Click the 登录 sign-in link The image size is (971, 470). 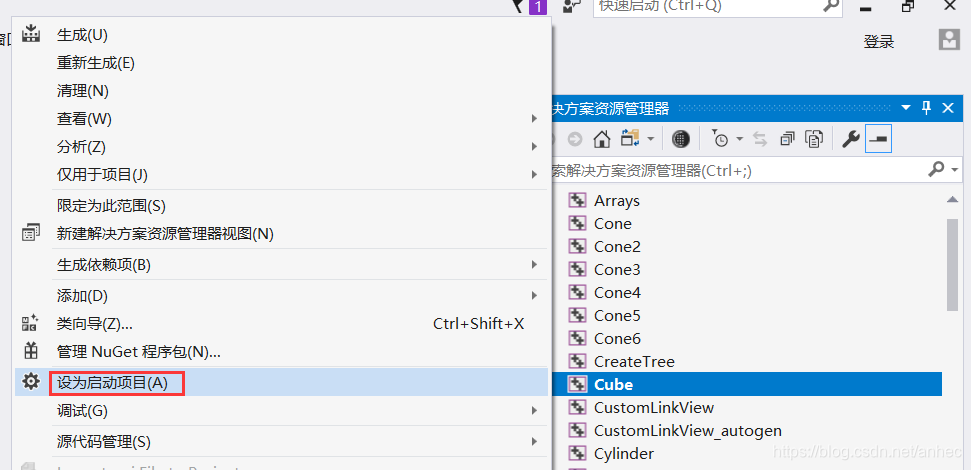[879, 42]
